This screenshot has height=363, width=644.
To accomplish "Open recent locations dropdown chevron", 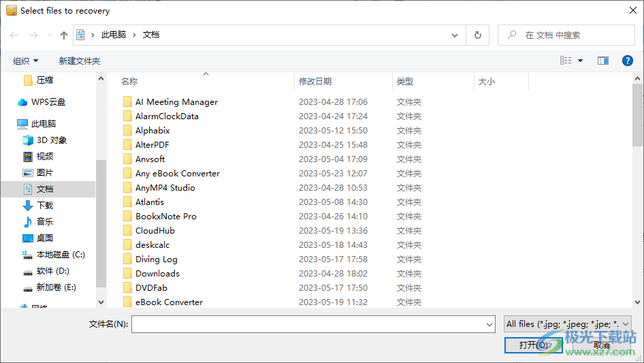I will pyautogui.click(x=50, y=35).
